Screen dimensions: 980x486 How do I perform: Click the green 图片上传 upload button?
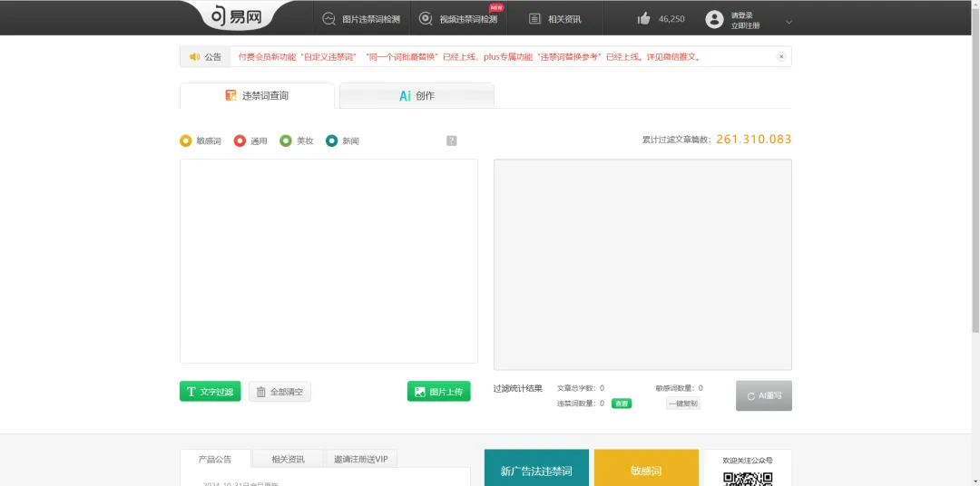click(x=438, y=392)
